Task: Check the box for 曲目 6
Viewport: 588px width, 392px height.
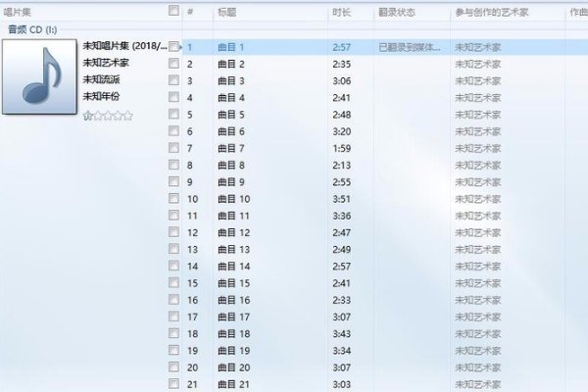Action: point(173,130)
